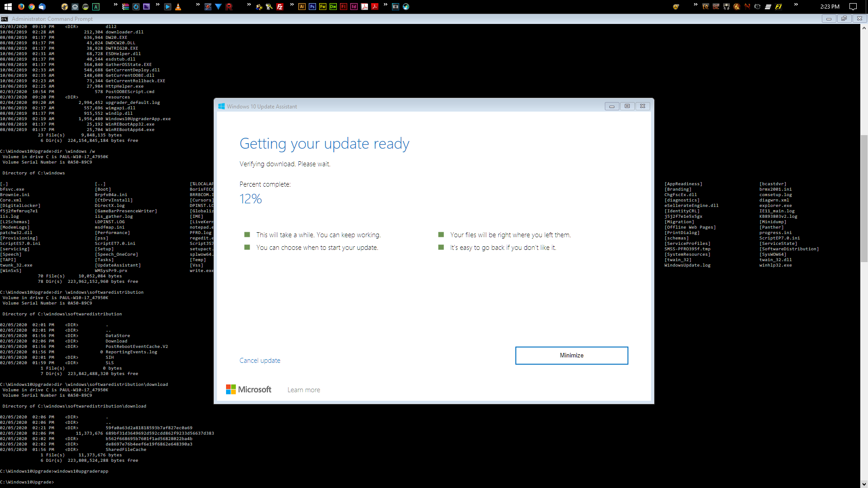The image size is (868, 488).
Task: Click the [UpdateAssistant] directory entry
Action: click(118, 265)
